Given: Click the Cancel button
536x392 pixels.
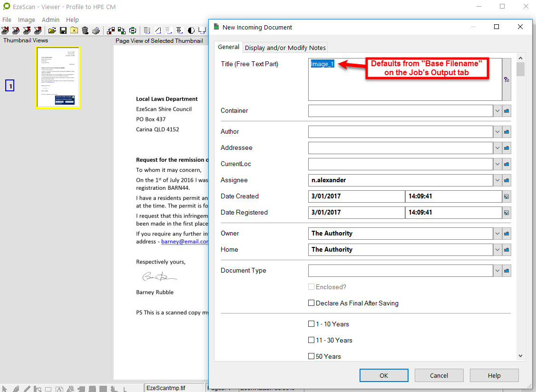Looking at the screenshot, I should [439, 375].
